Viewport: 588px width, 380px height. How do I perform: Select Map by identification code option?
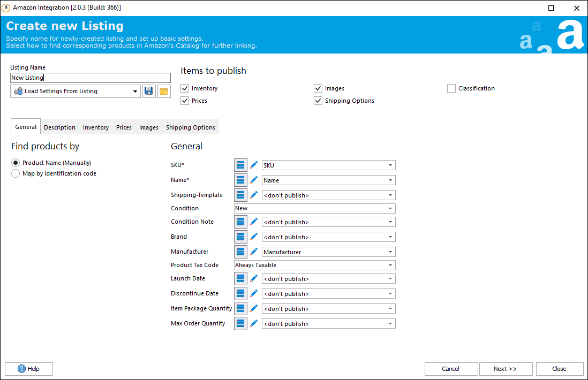(16, 173)
